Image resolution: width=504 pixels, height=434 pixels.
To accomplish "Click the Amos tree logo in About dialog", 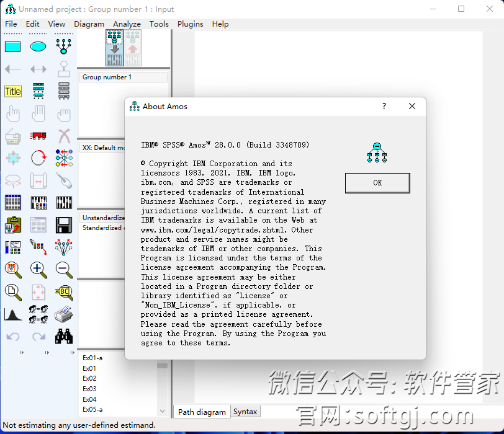I will click(x=377, y=153).
